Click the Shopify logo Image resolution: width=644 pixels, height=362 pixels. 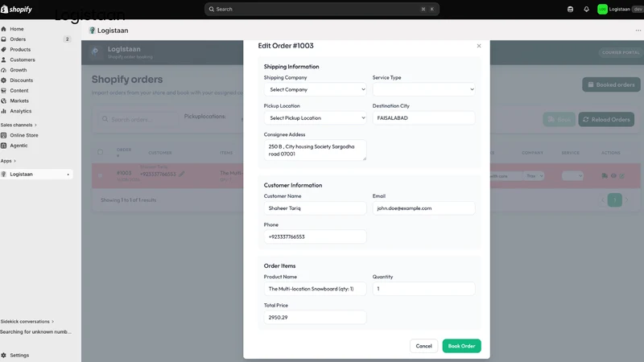16,9
